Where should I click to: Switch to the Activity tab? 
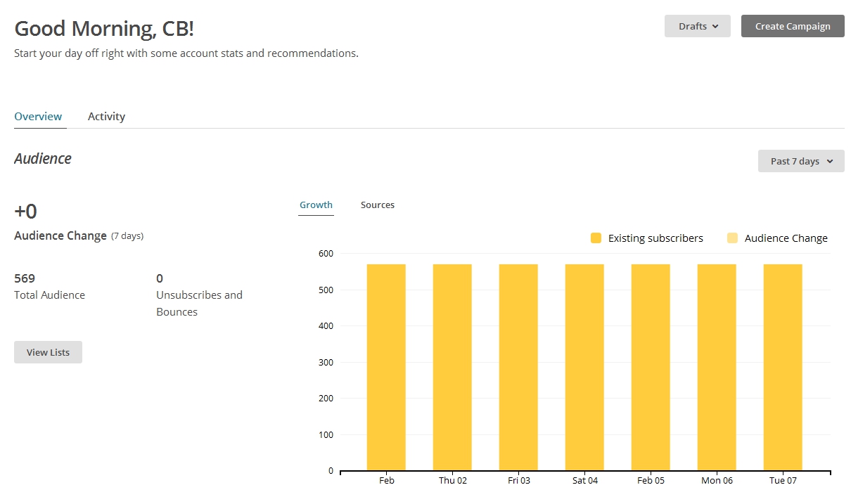click(106, 117)
